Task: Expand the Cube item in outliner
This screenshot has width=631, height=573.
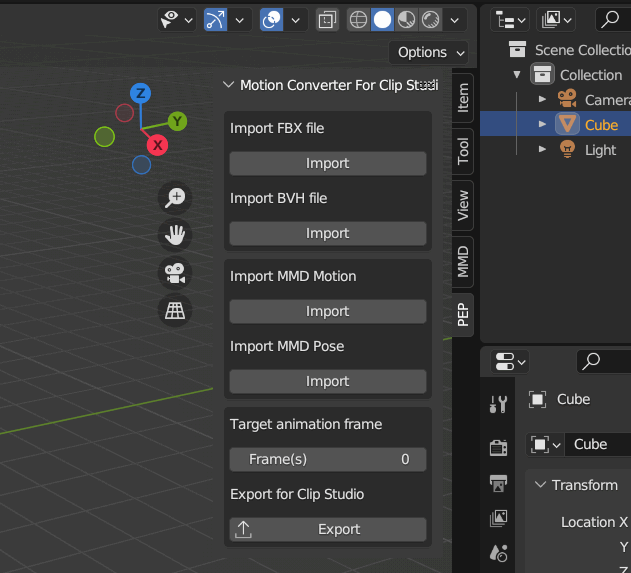Action: 542,124
